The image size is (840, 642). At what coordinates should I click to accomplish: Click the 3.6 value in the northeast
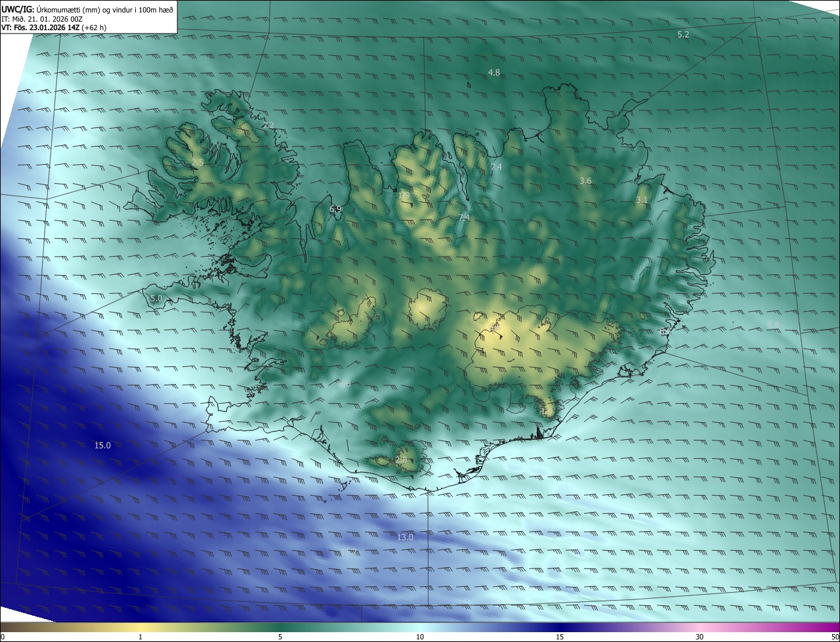586,181
